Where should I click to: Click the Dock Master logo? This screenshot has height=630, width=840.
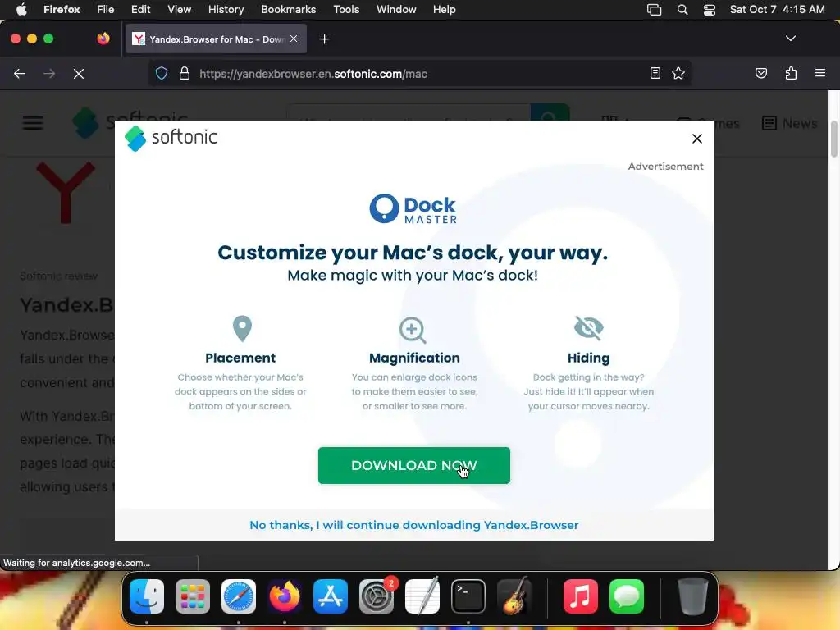413,209
